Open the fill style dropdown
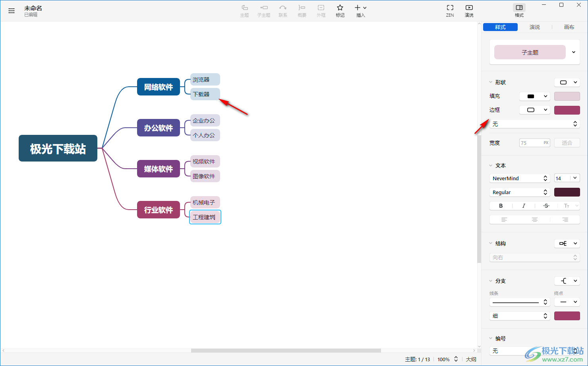 point(535,96)
